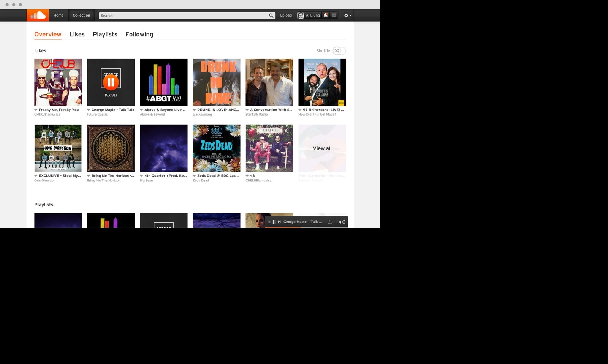Switch to the Following tab

tap(139, 34)
